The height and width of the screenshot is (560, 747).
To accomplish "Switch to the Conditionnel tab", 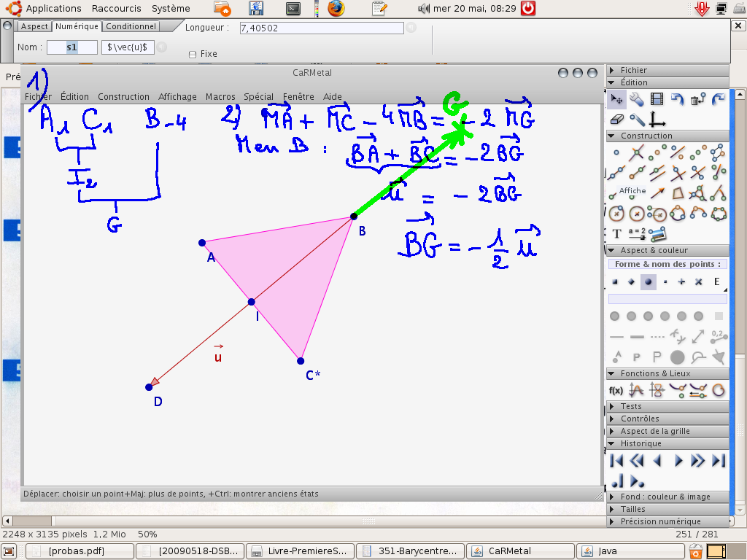I will point(131,26).
